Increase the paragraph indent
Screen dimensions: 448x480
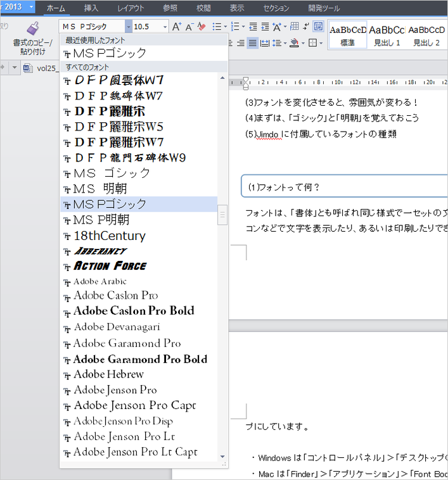coord(265,27)
